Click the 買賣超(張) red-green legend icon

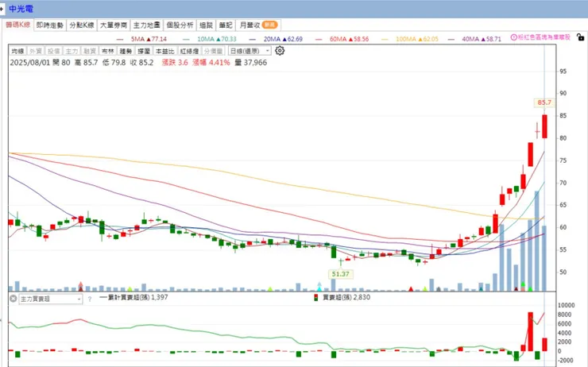pos(316,298)
